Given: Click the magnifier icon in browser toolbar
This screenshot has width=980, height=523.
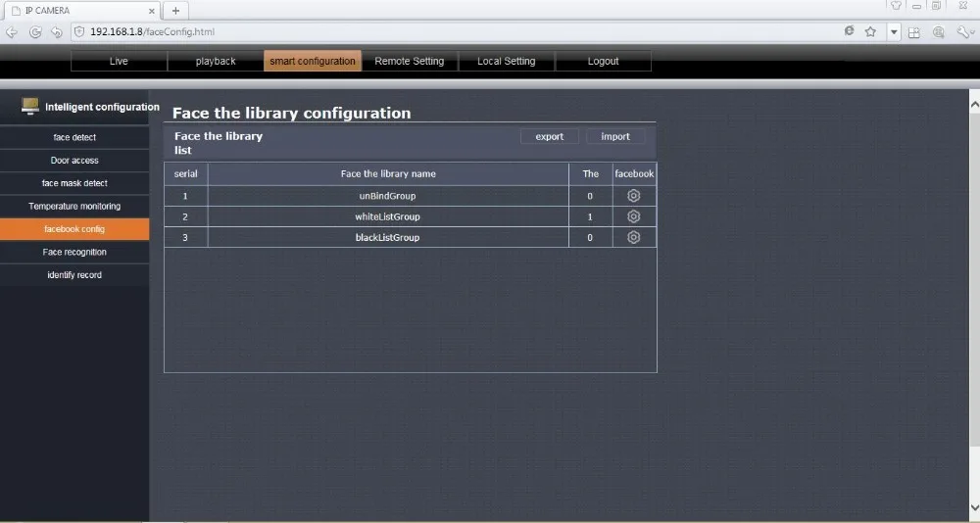Looking at the screenshot, I should tap(938, 32).
